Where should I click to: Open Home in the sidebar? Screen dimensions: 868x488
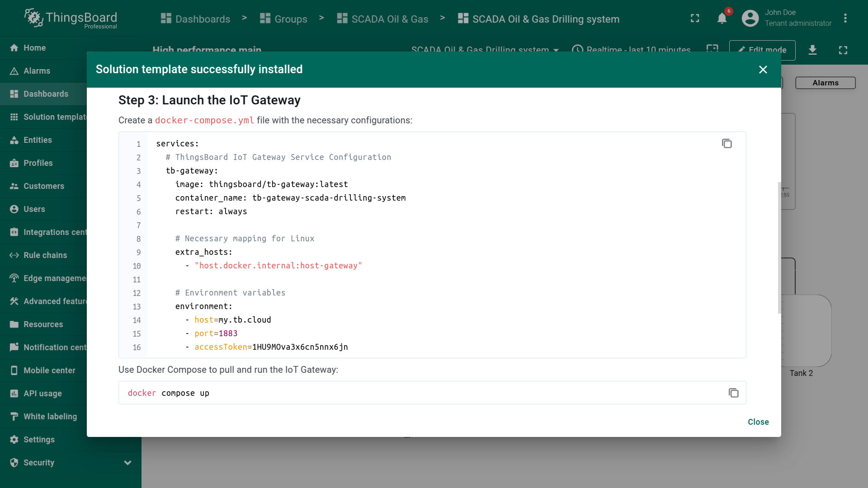(34, 48)
